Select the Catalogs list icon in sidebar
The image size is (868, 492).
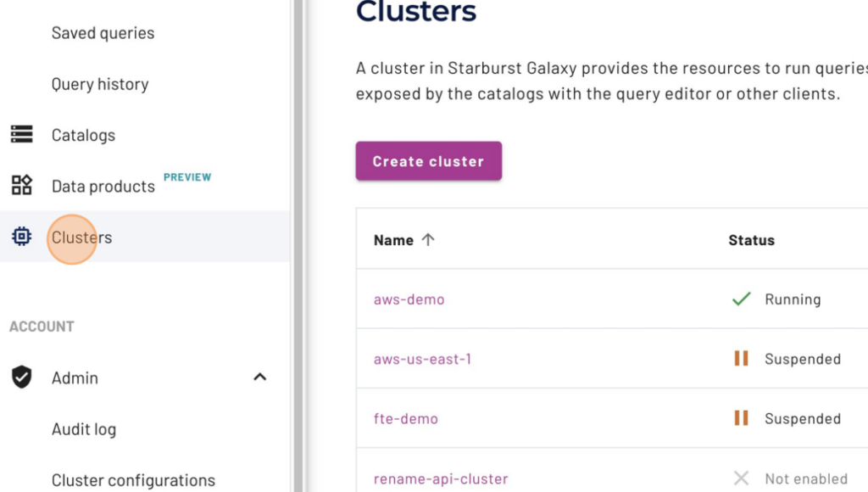point(23,134)
